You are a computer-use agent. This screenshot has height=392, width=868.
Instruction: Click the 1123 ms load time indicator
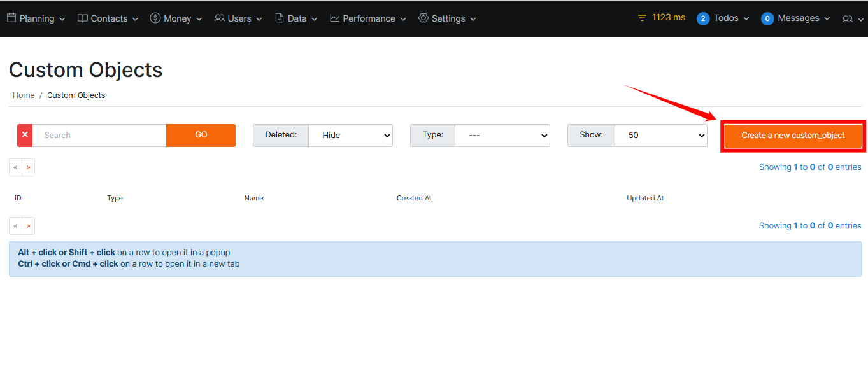[662, 18]
